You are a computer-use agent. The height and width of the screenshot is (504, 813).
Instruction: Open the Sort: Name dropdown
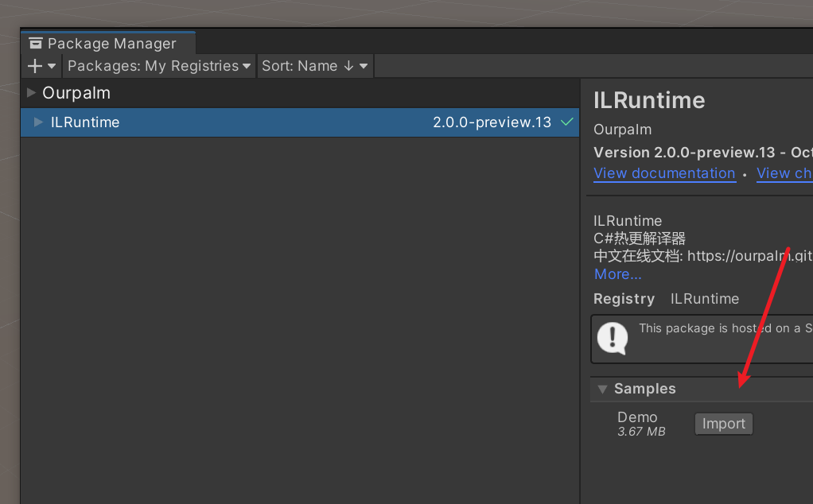click(315, 66)
